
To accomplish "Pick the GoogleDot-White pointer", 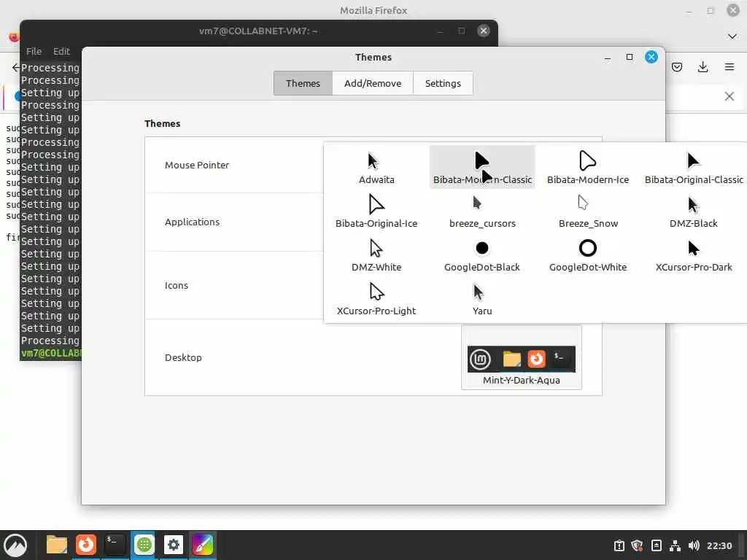I will (588, 255).
